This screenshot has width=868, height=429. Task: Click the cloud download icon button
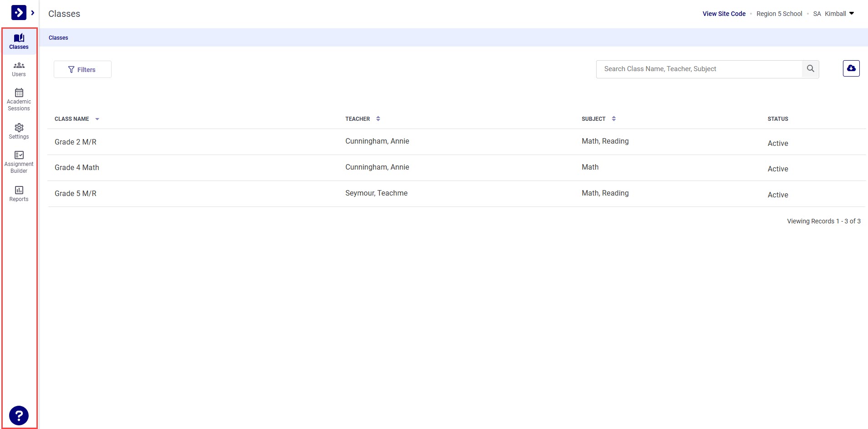(851, 68)
